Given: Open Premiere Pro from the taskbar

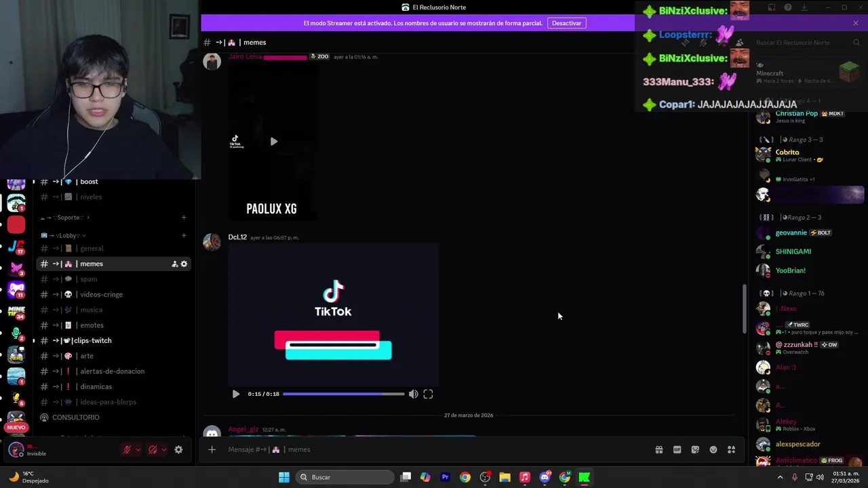Looking at the screenshot, I should [x=445, y=477].
